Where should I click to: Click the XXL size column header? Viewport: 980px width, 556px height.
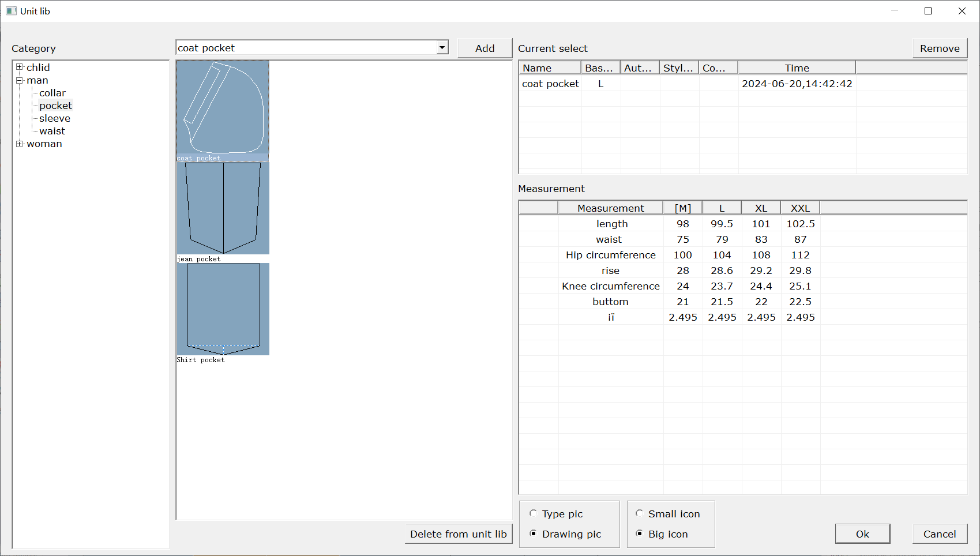coord(800,208)
